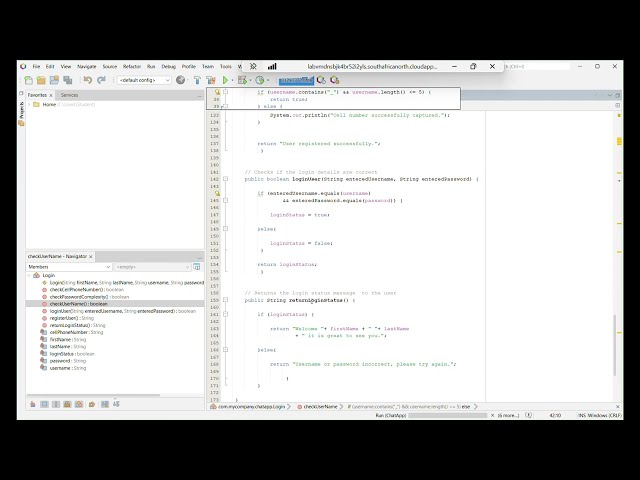Screen dimensions: 640x480
Task: Click the (6 more...) tasks link in status bar
Action: (x=508, y=416)
